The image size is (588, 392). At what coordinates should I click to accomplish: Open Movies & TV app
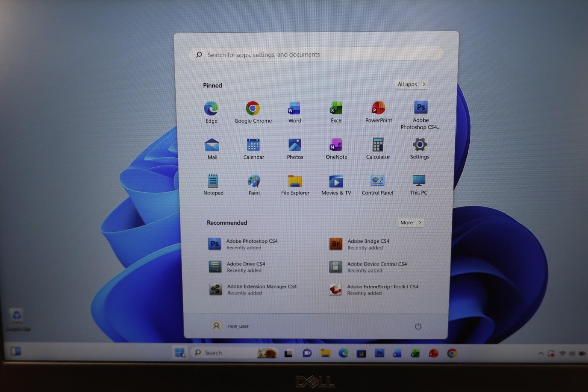tap(336, 185)
